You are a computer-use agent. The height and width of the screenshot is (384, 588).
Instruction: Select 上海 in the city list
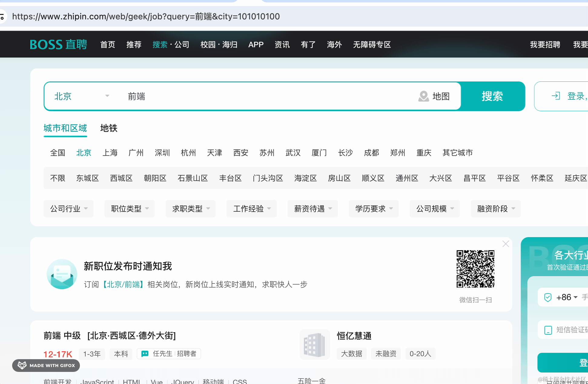110,153
